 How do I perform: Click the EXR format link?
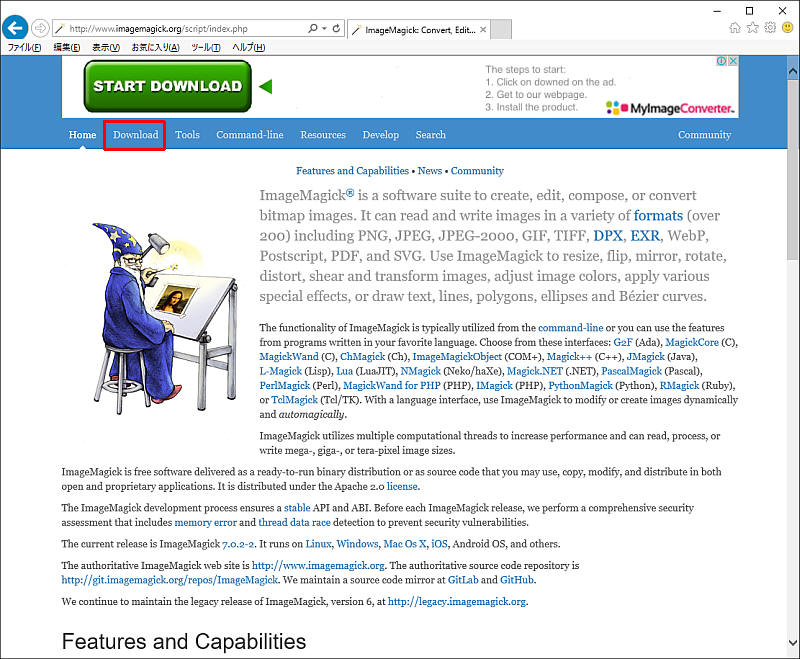(645, 236)
